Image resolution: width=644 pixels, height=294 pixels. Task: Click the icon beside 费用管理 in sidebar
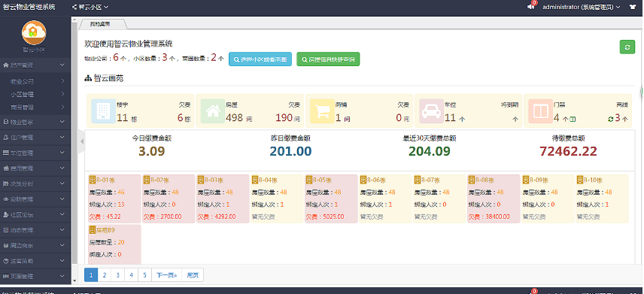6,168
